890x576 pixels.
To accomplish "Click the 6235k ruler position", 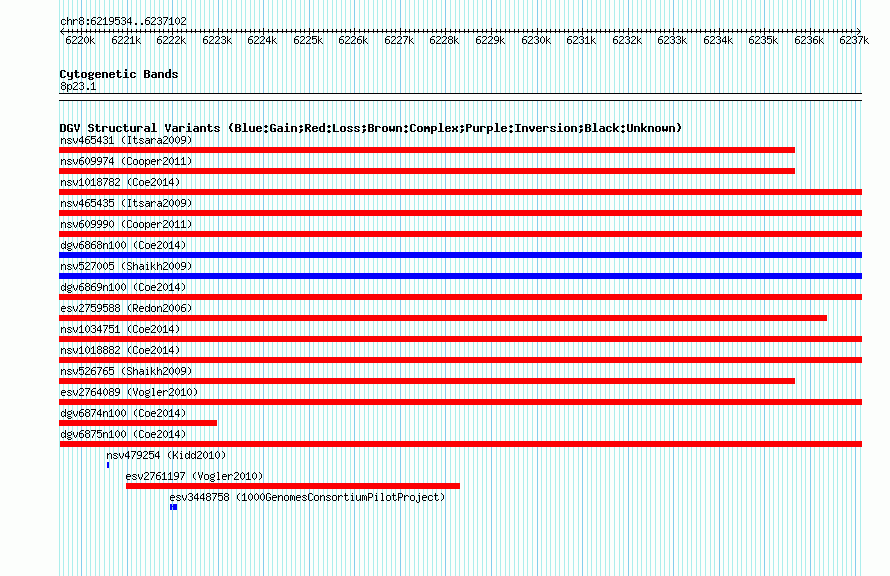I will [x=763, y=40].
